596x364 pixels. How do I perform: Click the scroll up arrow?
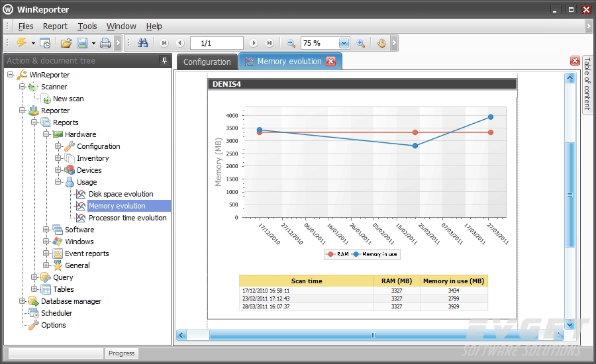click(x=570, y=78)
